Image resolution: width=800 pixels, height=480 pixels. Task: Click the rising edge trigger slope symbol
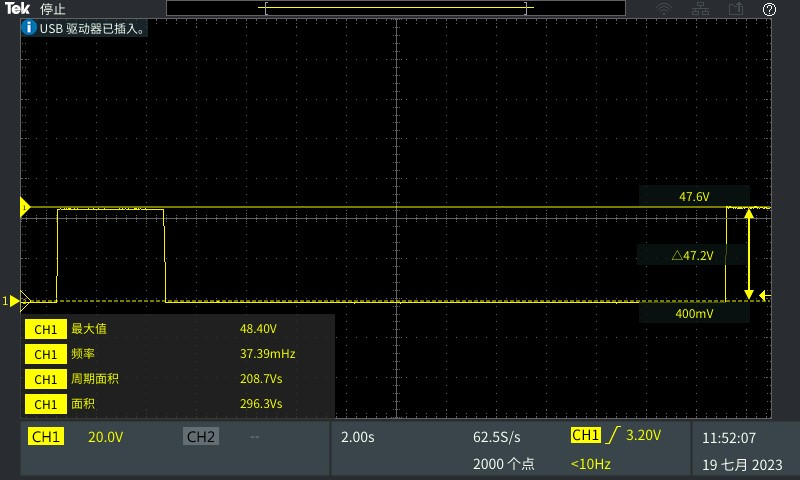(x=611, y=436)
